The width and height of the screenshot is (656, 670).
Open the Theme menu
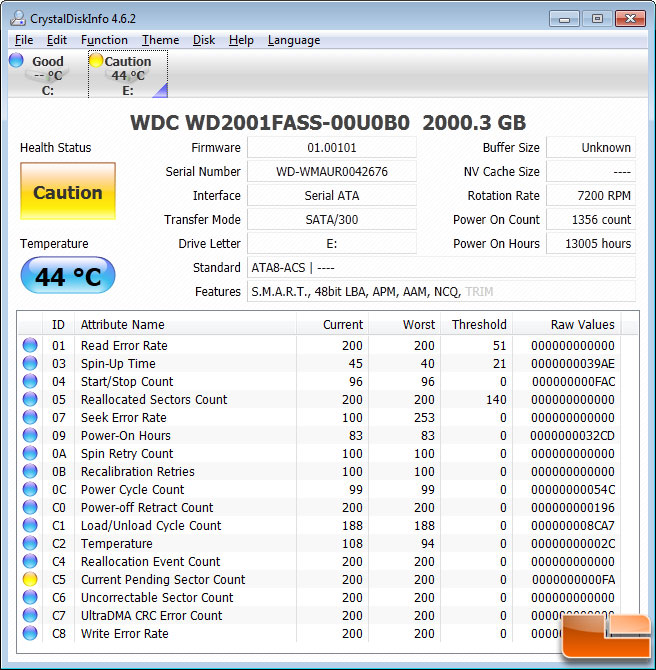tap(160, 40)
